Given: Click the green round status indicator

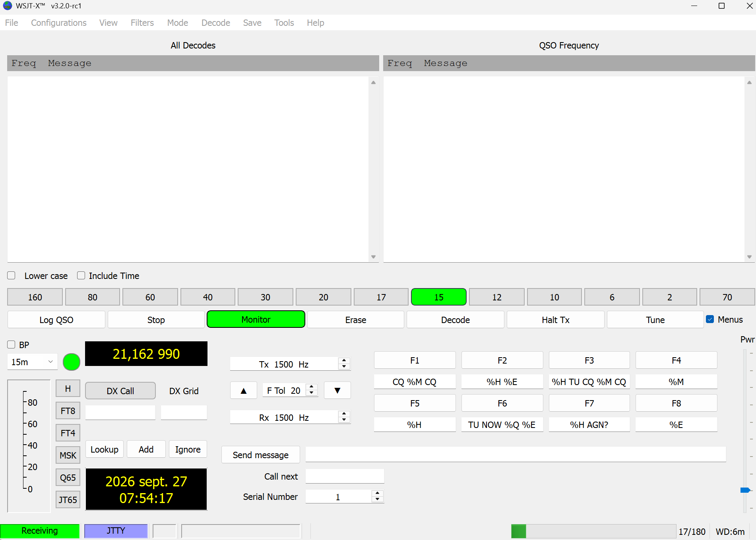Looking at the screenshot, I should [72, 362].
